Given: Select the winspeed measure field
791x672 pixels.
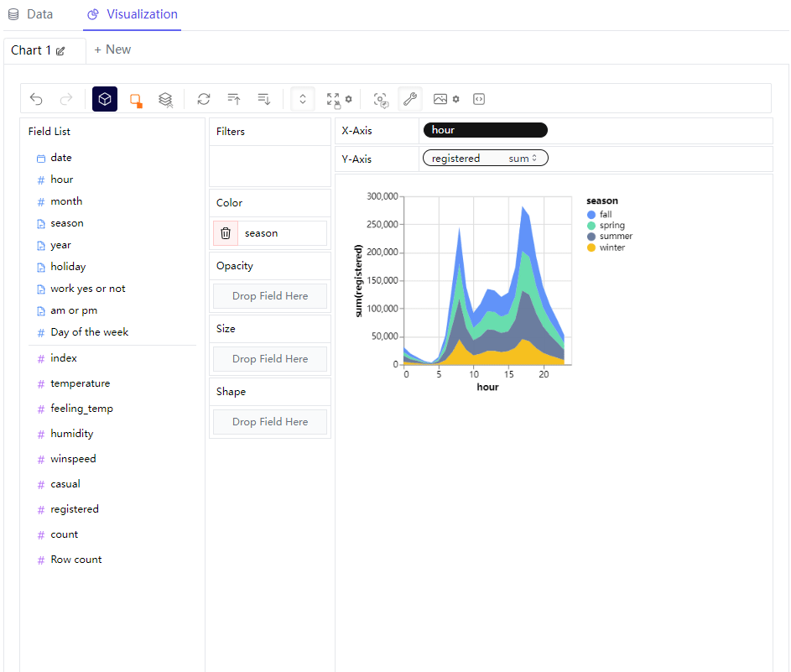Looking at the screenshot, I should tap(73, 459).
